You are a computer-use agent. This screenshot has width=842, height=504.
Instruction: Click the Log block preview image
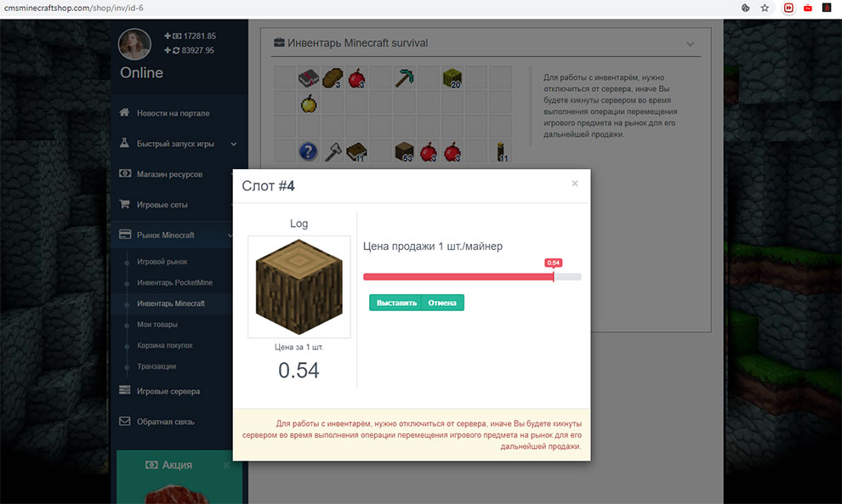(299, 287)
